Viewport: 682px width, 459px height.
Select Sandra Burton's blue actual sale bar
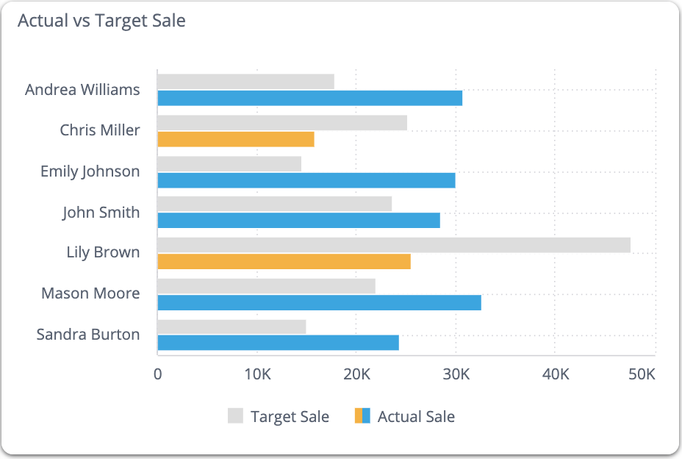[x=278, y=343]
